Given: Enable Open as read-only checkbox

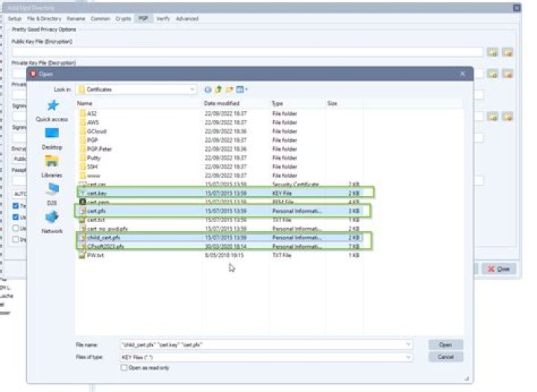Looking at the screenshot, I should point(124,367).
